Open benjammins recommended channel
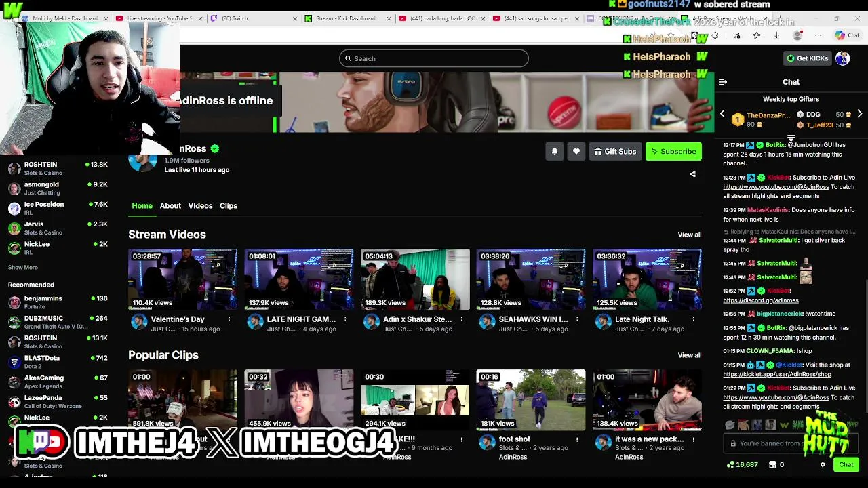This screenshot has width=868, height=488. 58,302
